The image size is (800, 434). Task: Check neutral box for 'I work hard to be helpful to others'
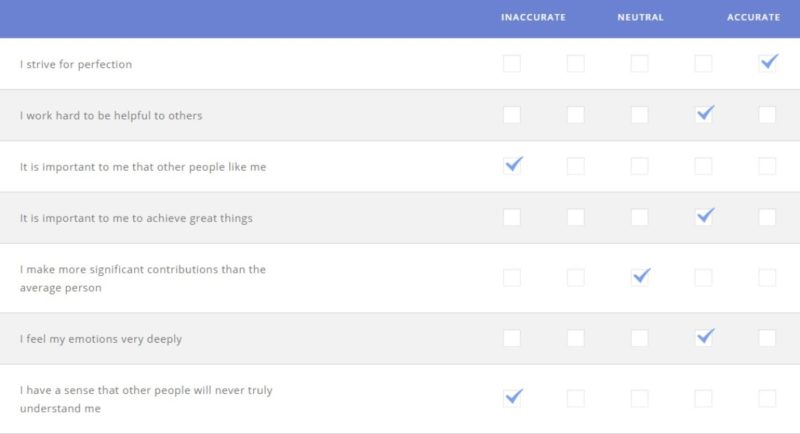click(x=639, y=114)
